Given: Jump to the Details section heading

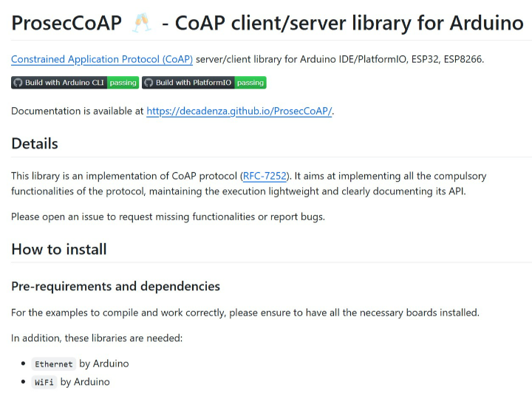Looking at the screenshot, I should (x=35, y=143).
